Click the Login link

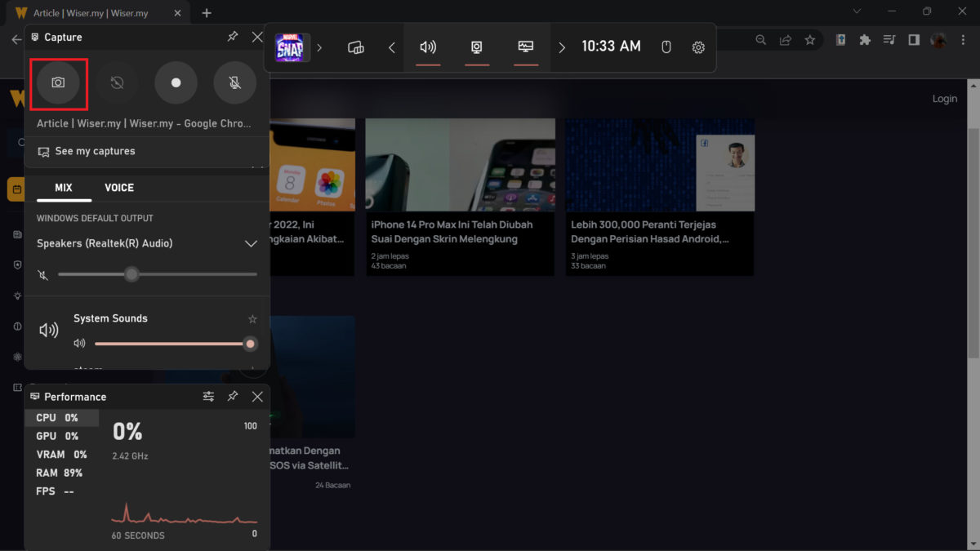[x=944, y=99]
